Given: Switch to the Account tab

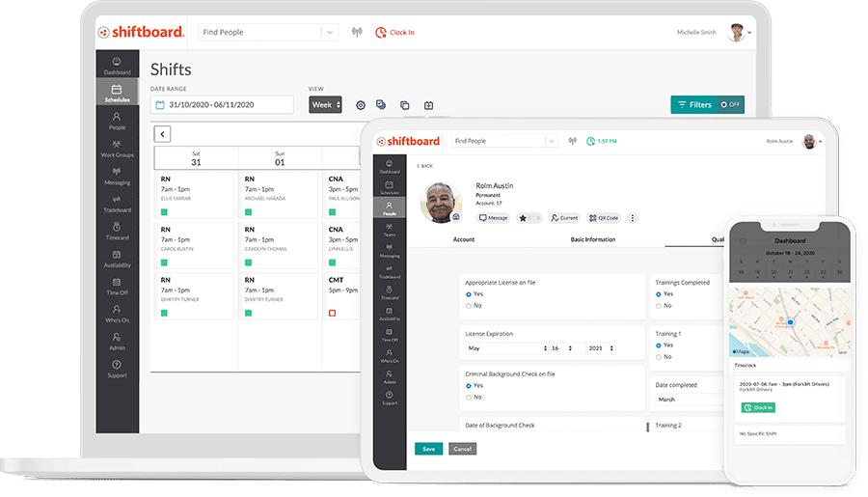Looking at the screenshot, I should (463, 239).
